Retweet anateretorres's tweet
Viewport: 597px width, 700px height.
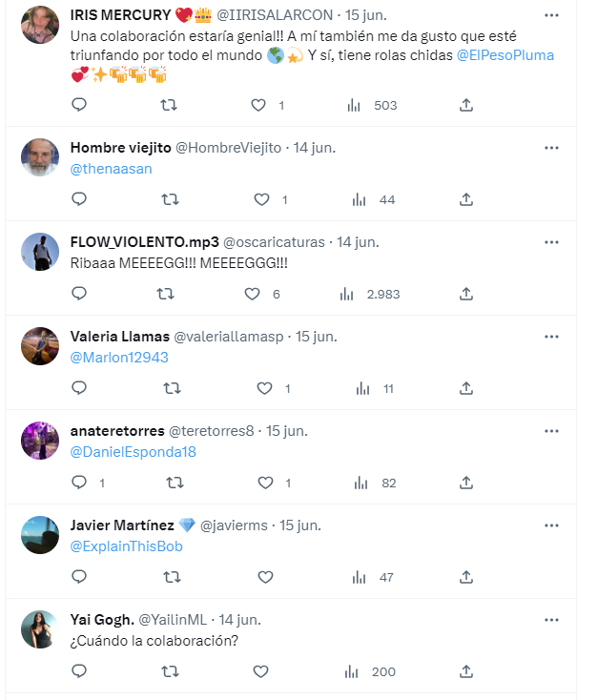pyautogui.click(x=175, y=483)
